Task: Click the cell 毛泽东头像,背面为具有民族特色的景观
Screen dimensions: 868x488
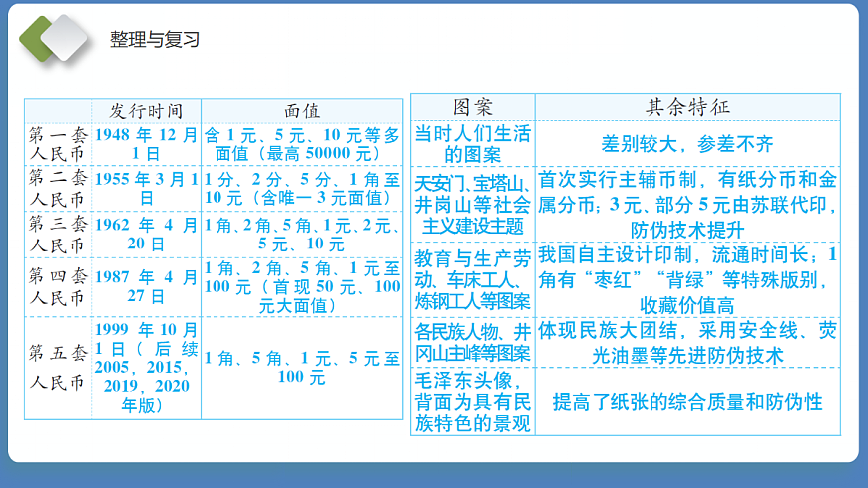Action: pyautogui.click(x=473, y=401)
